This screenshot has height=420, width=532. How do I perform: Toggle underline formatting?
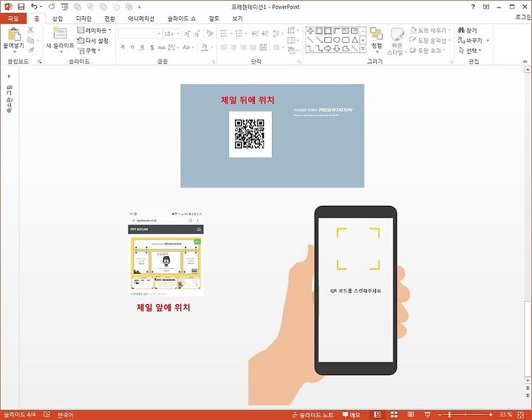tap(142, 47)
